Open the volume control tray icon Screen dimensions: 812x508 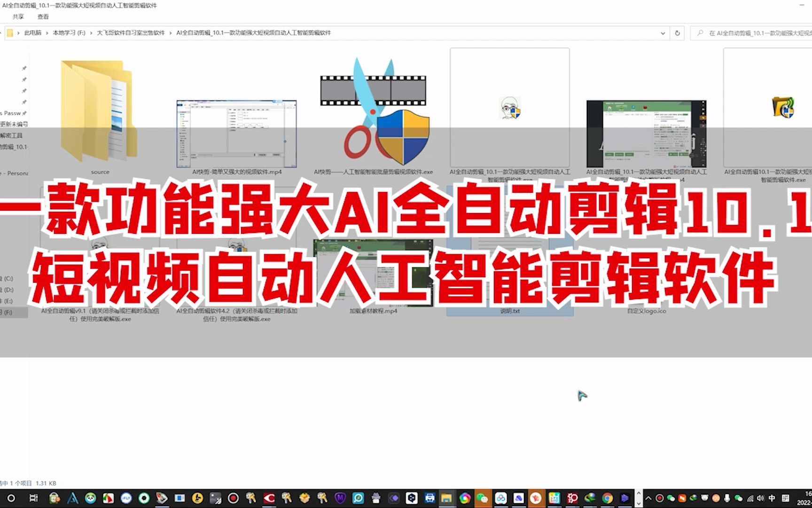click(x=761, y=498)
